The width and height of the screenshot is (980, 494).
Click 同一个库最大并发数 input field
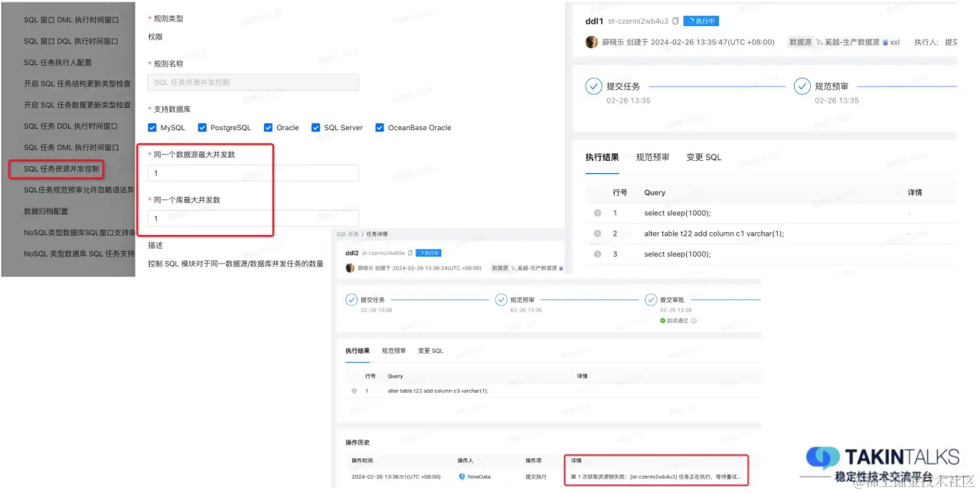point(253,218)
